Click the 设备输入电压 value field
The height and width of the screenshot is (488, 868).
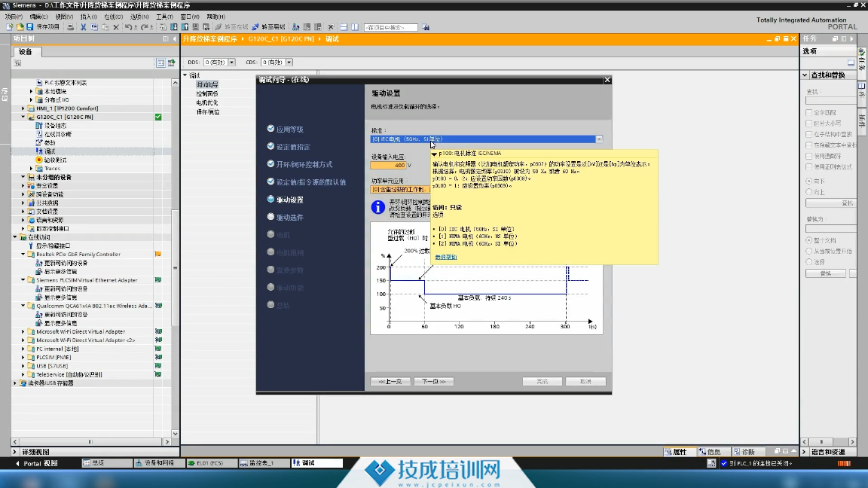click(388, 165)
